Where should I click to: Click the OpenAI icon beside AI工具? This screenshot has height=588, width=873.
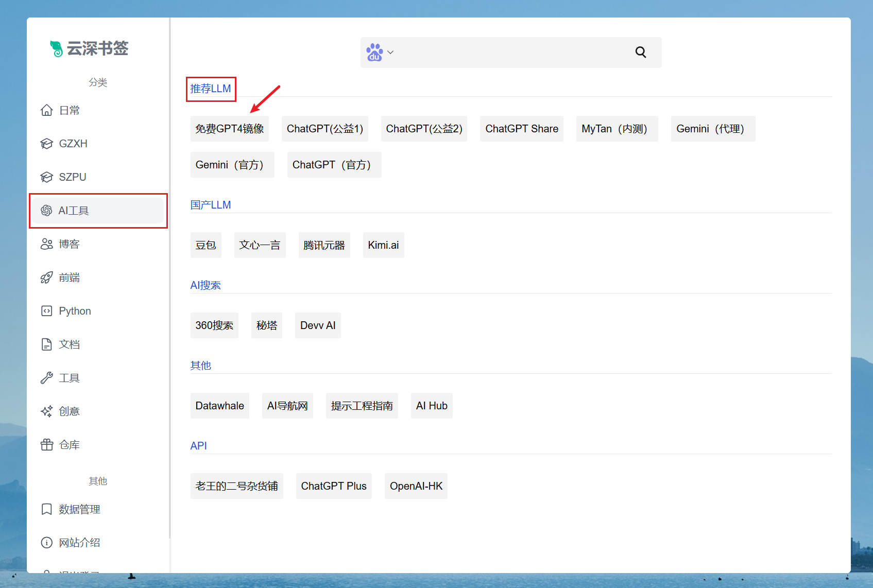tap(47, 211)
